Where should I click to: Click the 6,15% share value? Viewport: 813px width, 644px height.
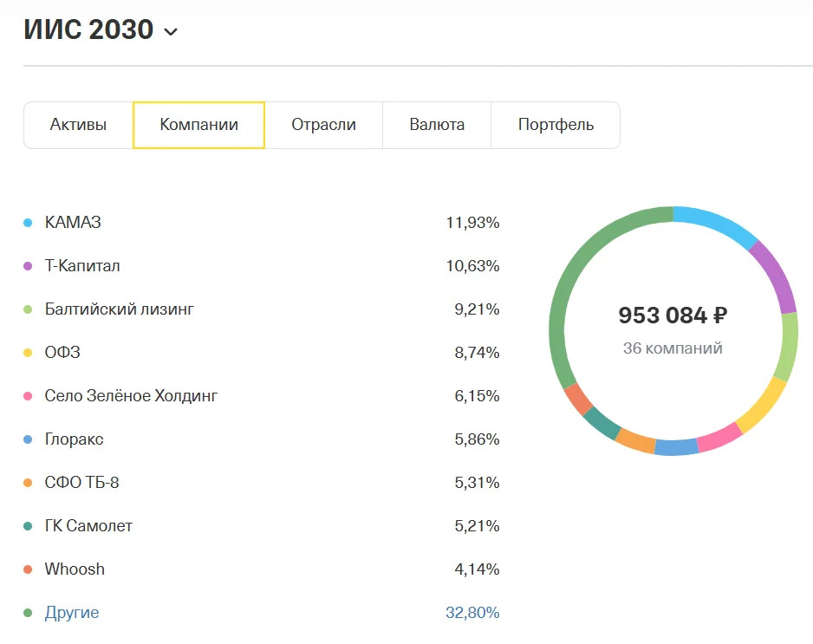[x=477, y=395]
